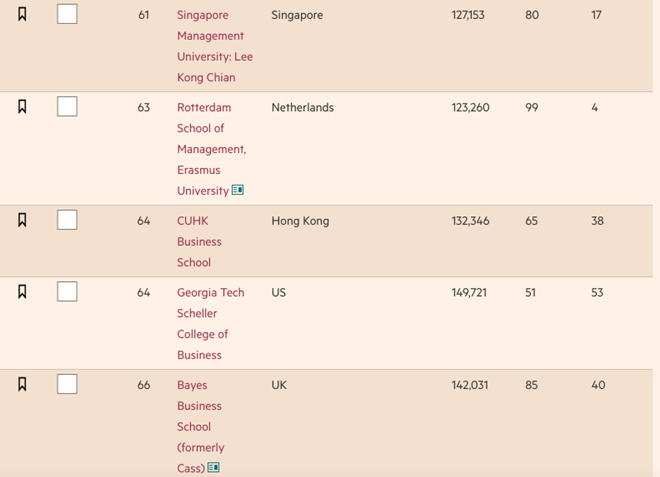Viewport: 660px width, 477px height.
Task: Tick Georgia Tech Scheller College checkbox
Action: 67,291
